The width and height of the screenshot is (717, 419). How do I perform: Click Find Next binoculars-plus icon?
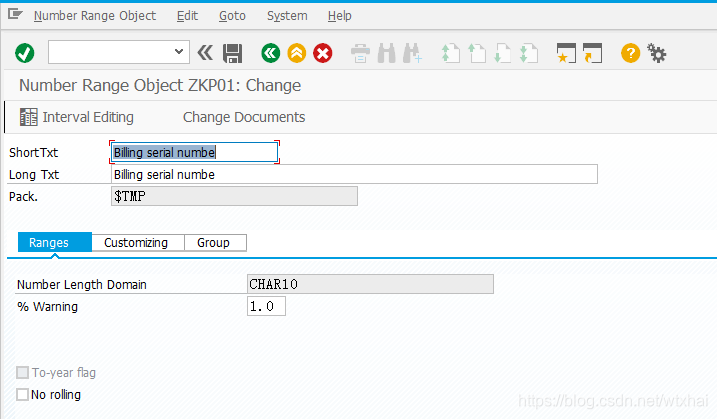coord(412,53)
